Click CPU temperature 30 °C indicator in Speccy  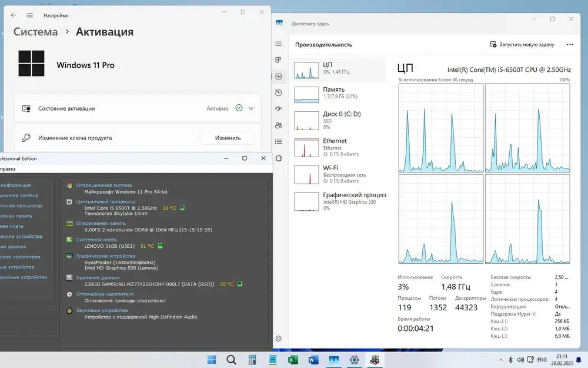(169, 208)
